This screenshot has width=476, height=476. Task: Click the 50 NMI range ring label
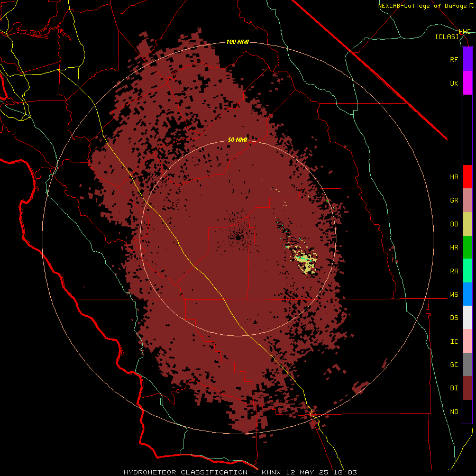237,140
